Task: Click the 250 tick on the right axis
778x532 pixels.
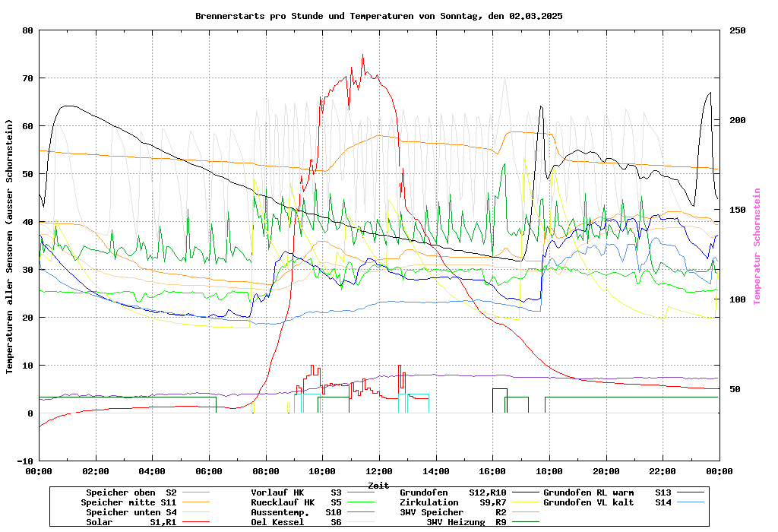Action: click(x=738, y=30)
